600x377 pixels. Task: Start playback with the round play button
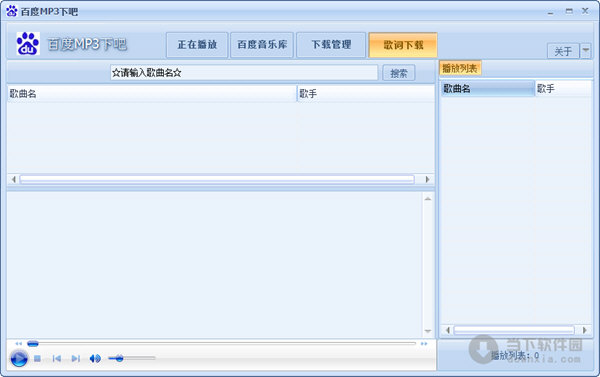coord(19,359)
